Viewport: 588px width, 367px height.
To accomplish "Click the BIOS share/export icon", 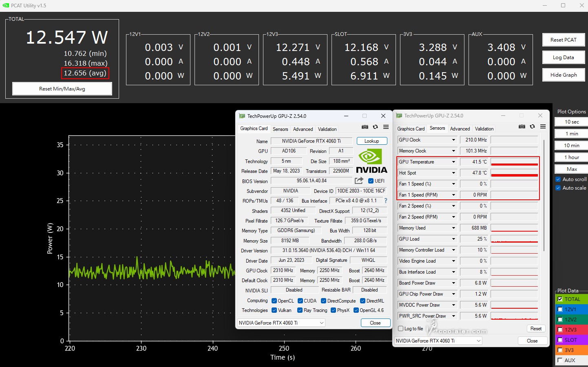I will [x=359, y=181].
